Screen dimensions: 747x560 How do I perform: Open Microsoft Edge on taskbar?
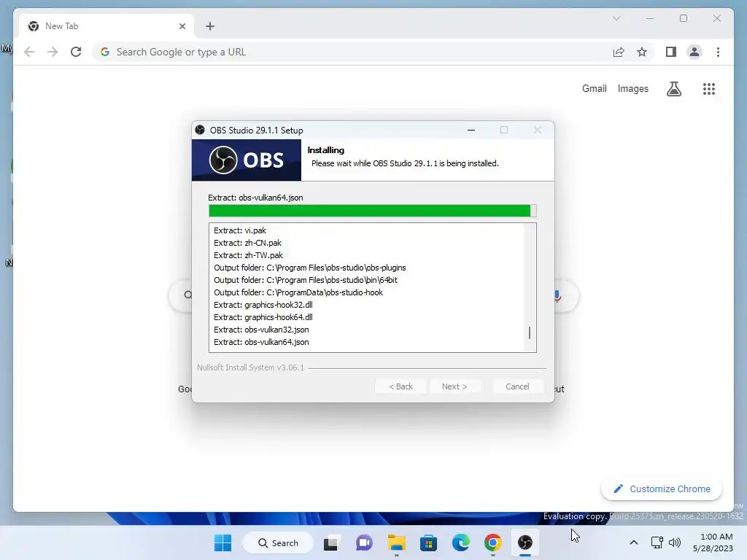461,542
